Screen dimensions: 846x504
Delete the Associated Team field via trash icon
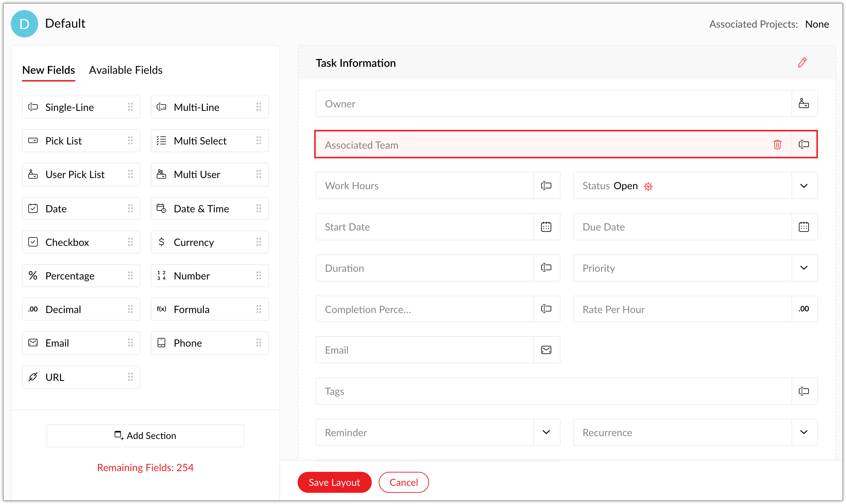(x=777, y=144)
